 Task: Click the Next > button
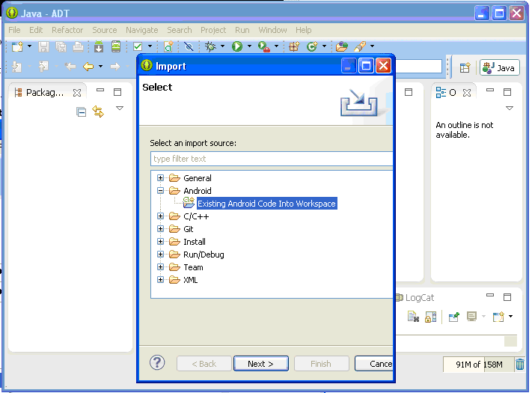pos(260,364)
